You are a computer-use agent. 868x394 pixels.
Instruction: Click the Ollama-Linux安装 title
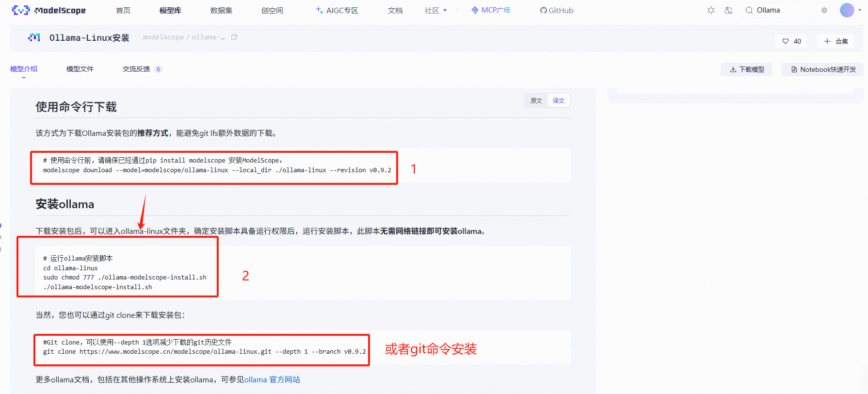point(89,37)
